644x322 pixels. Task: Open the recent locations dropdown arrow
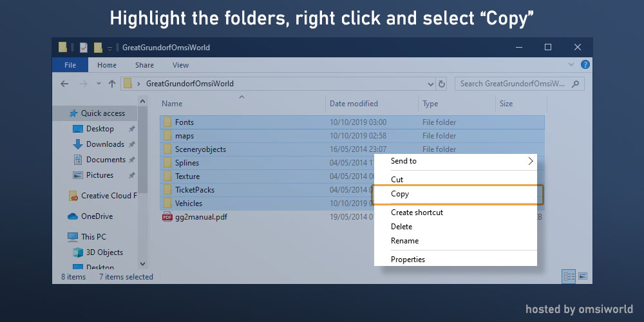[x=99, y=84]
